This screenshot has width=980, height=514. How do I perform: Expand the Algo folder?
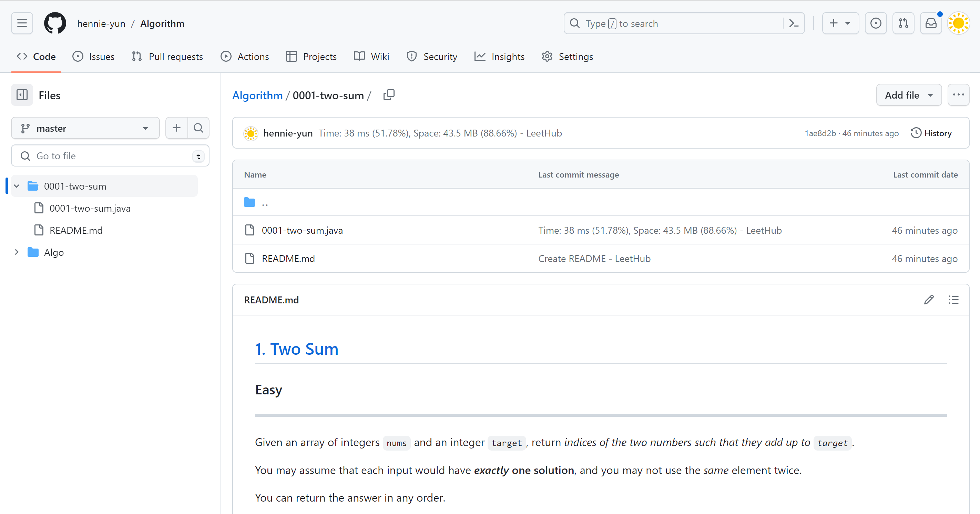[x=17, y=252]
